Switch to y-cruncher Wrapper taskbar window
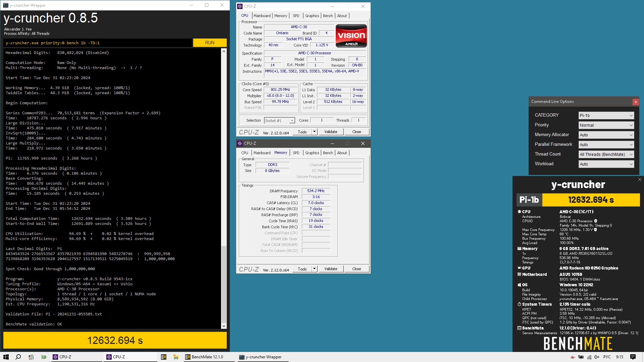Viewport: 644px width, 362px height. tap(263, 357)
